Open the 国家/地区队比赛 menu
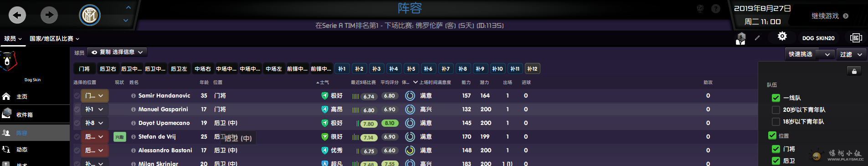The width and height of the screenshot is (868, 166). [x=55, y=39]
